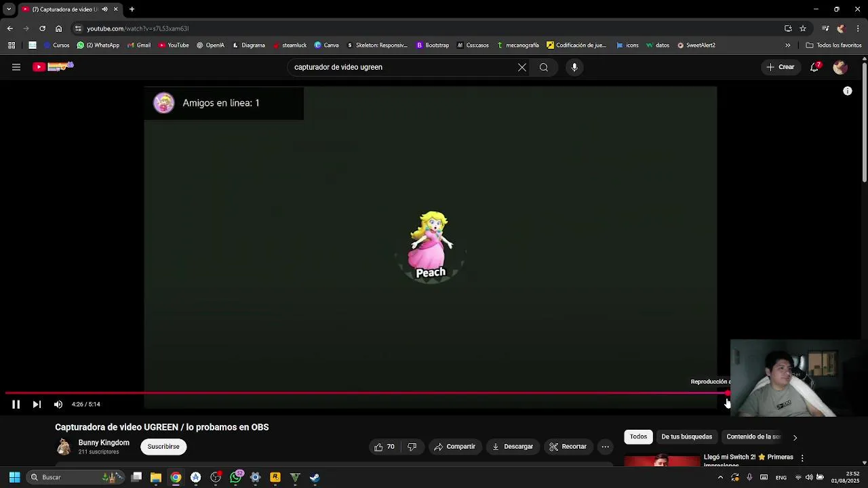
Task: Open media controls icon in toolbar
Action: [825, 28]
